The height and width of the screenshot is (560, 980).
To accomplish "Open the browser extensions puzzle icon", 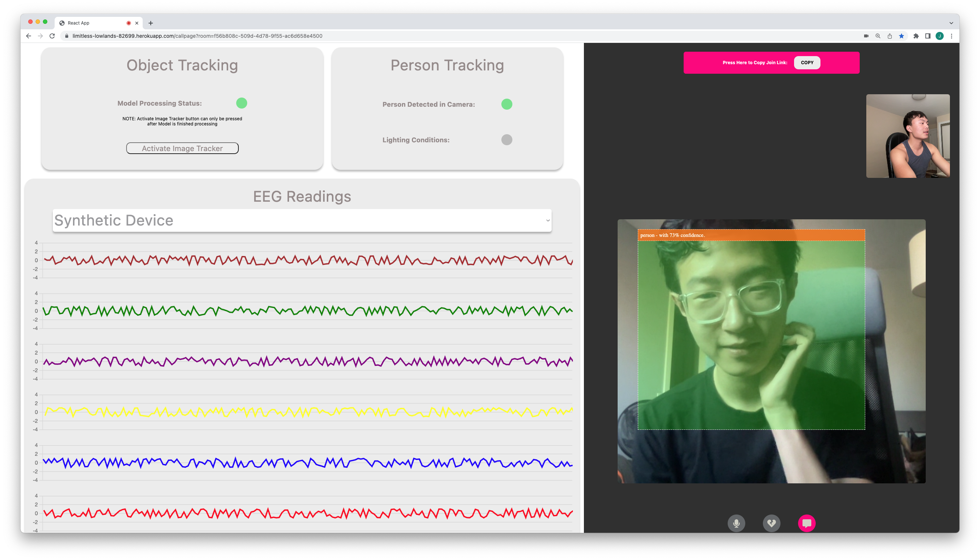I will click(x=916, y=36).
